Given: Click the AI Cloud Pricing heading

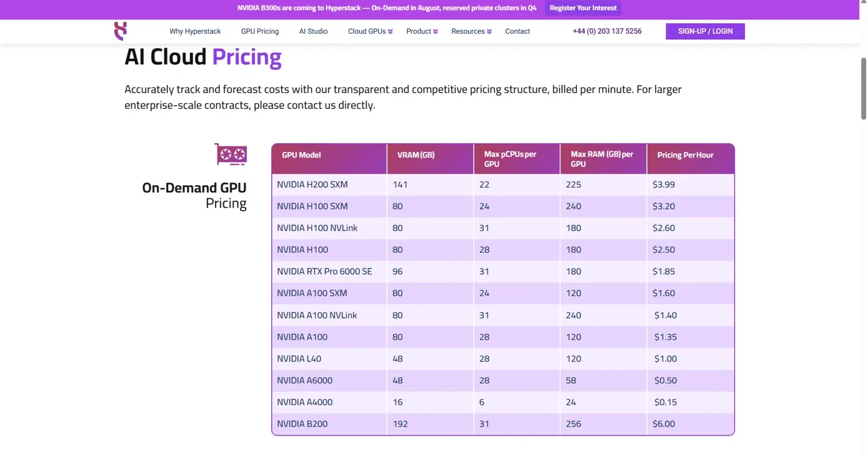Looking at the screenshot, I should [203, 57].
